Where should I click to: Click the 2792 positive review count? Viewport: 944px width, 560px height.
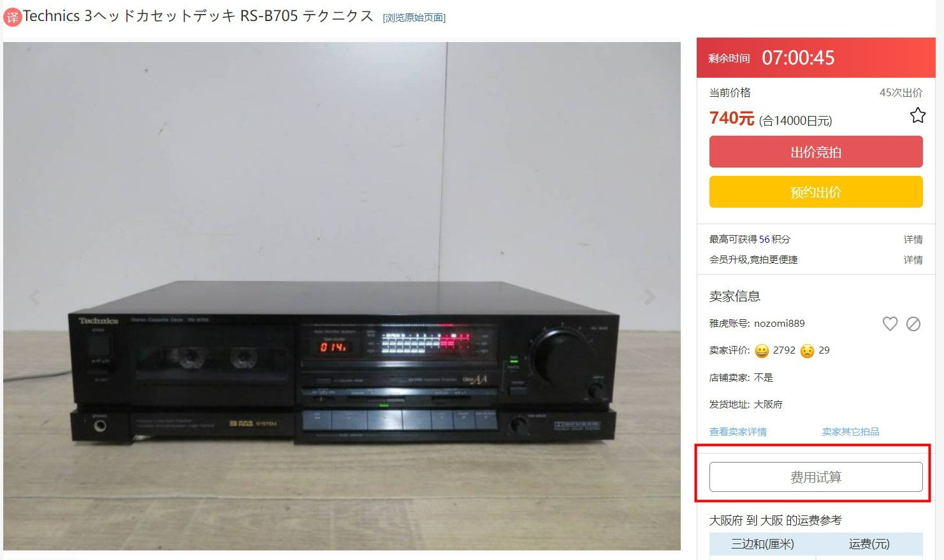[784, 350]
